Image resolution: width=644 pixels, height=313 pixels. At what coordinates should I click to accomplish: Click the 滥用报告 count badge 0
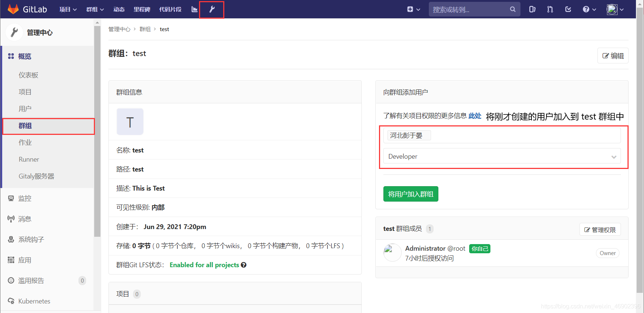click(x=82, y=280)
